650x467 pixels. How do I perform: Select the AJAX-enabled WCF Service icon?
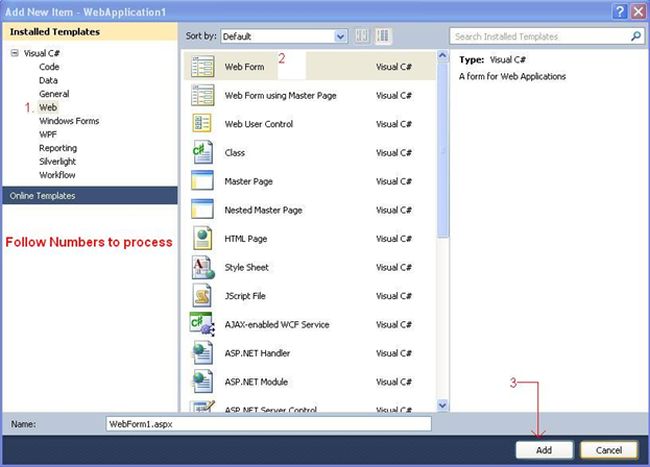(x=202, y=324)
